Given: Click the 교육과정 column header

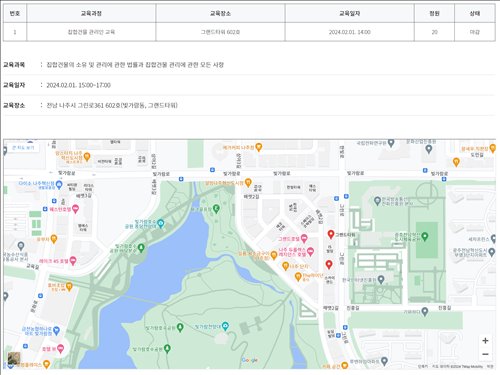Looking at the screenshot, I should (91, 13).
